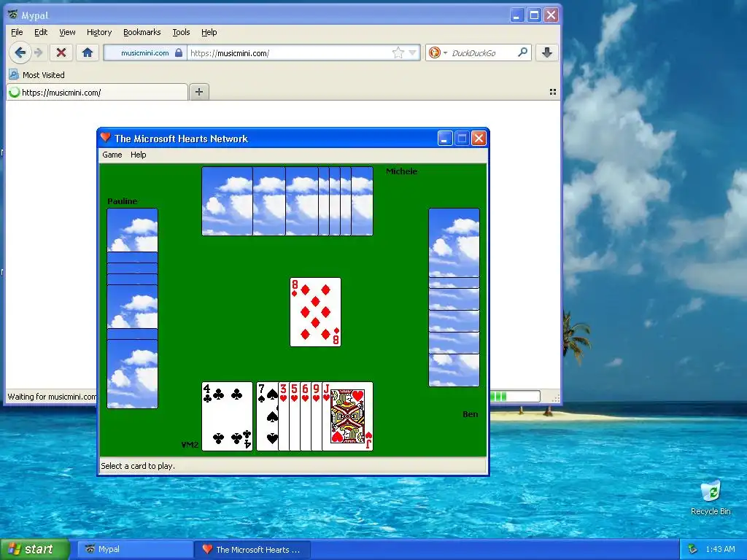Switch to Microsoft Hearts taskbar button
This screenshot has width=747, height=560.
(x=253, y=550)
